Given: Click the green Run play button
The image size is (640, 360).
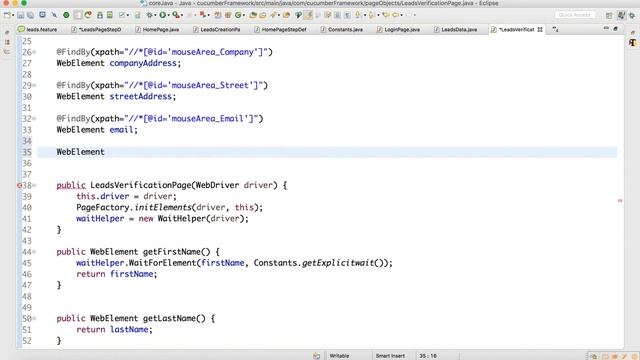Looking at the screenshot, I should click(x=162, y=15).
